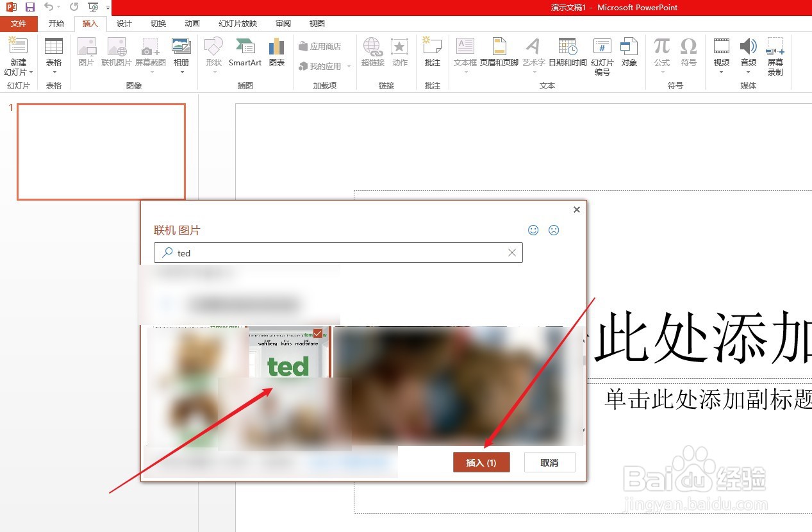Switch to the 审阅 ribbon tab
Screen dimensions: 812x532
283,24
